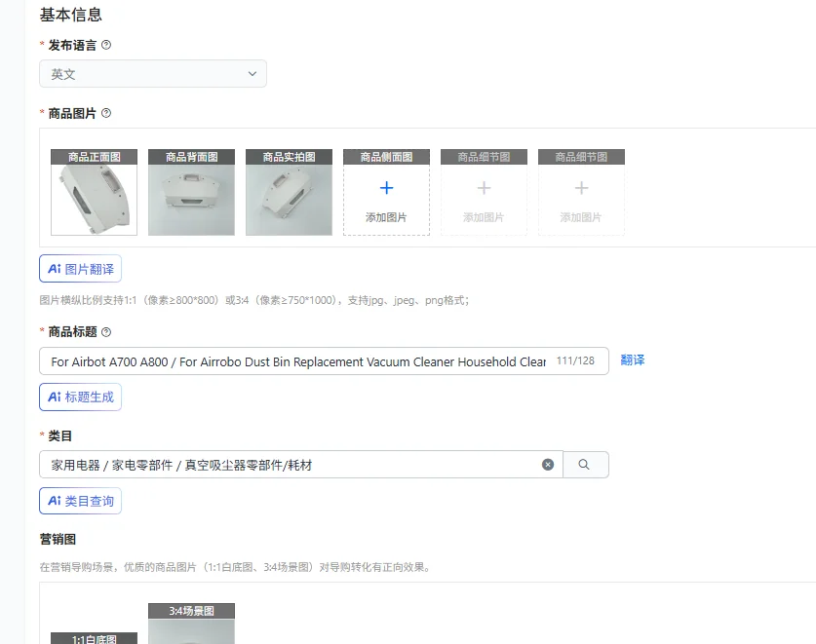This screenshot has width=816, height=644.
Task: Click the category search magnifier button
Action: [x=586, y=465]
